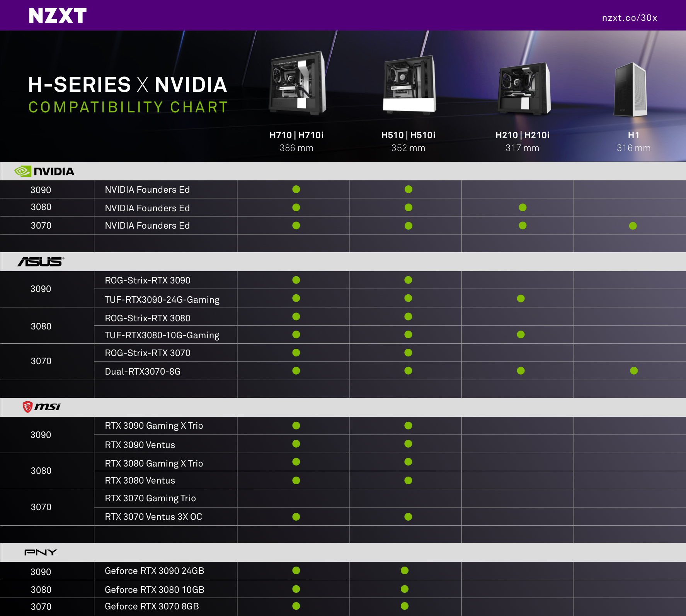Select the RTX 3070 Ventus 3X OC row
This screenshot has height=616, width=686.
coord(153,517)
